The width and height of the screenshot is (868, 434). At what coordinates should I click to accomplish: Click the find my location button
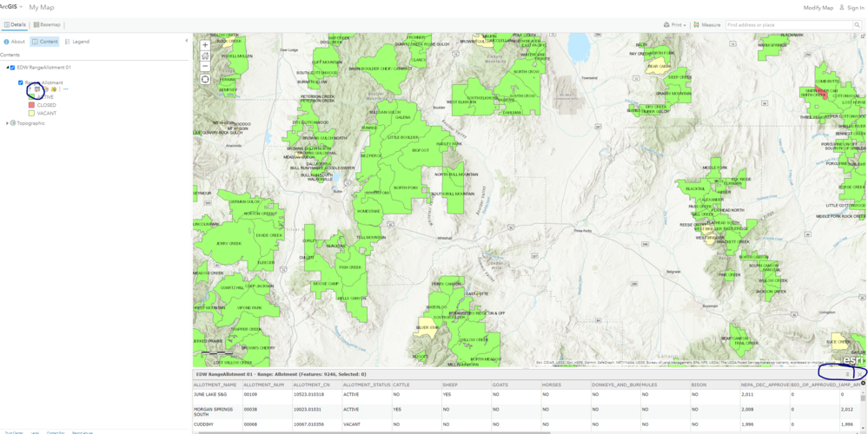point(205,79)
